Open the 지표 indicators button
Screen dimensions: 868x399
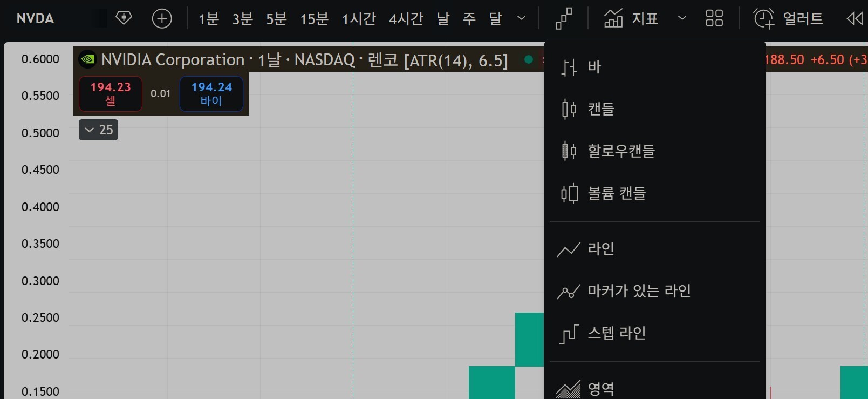[x=631, y=18]
